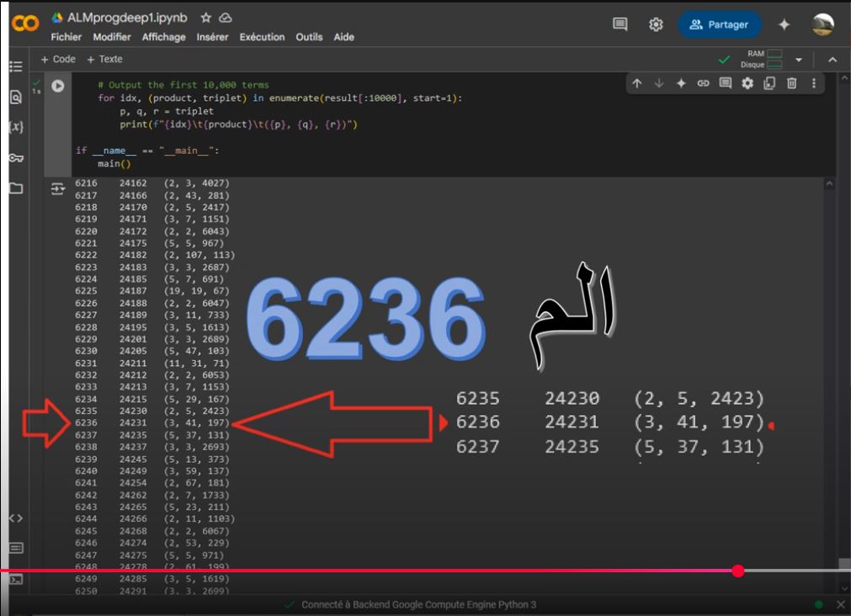
Task: Open the secrets key panel
Action: coord(15,157)
